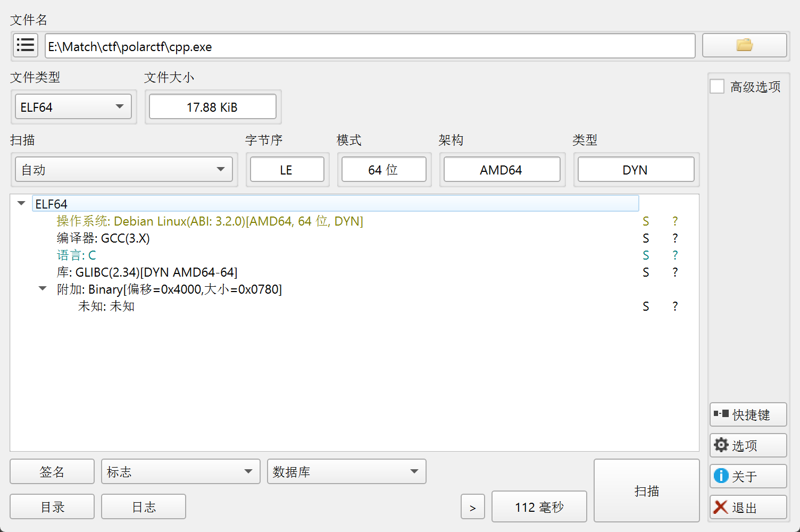Collapse the 附加 Binary tree node
The image size is (800, 532).
coord(43,289)
